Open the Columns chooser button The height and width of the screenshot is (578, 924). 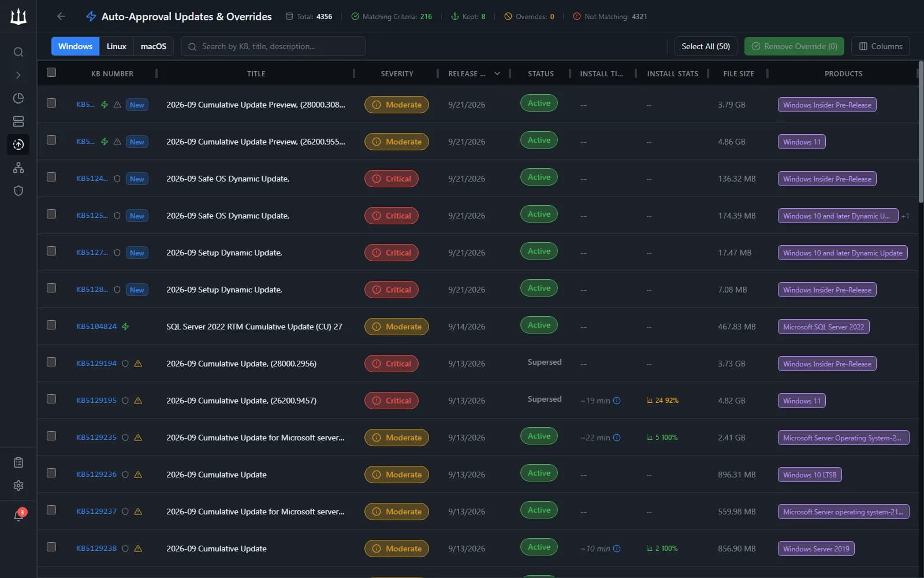coord(881,46)
